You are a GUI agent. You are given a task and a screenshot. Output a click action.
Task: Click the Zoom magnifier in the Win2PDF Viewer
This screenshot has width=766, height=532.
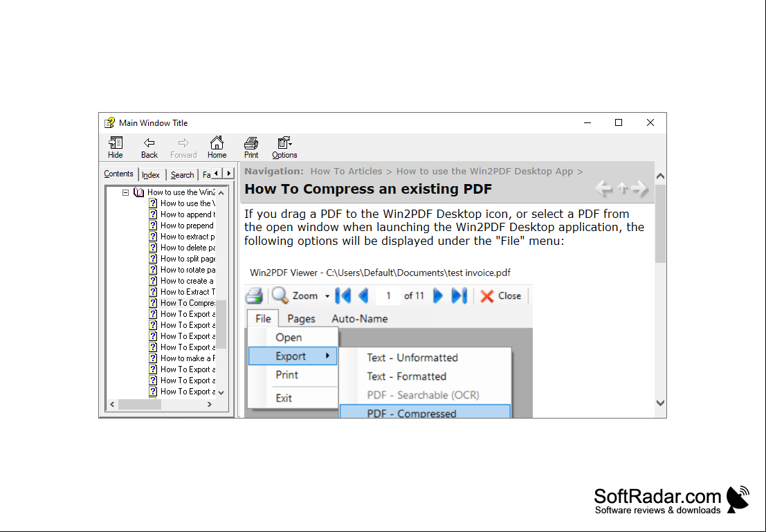point(280,295)
